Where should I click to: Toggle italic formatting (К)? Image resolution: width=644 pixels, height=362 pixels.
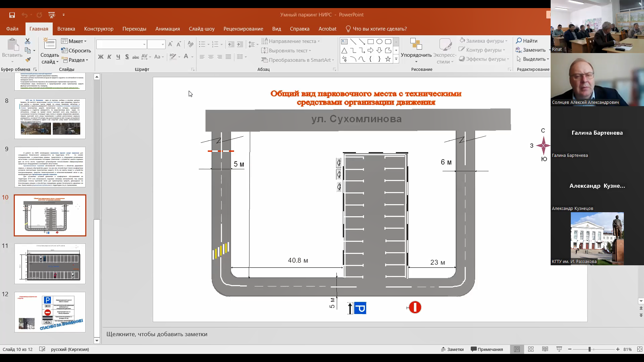pos(109,57)
